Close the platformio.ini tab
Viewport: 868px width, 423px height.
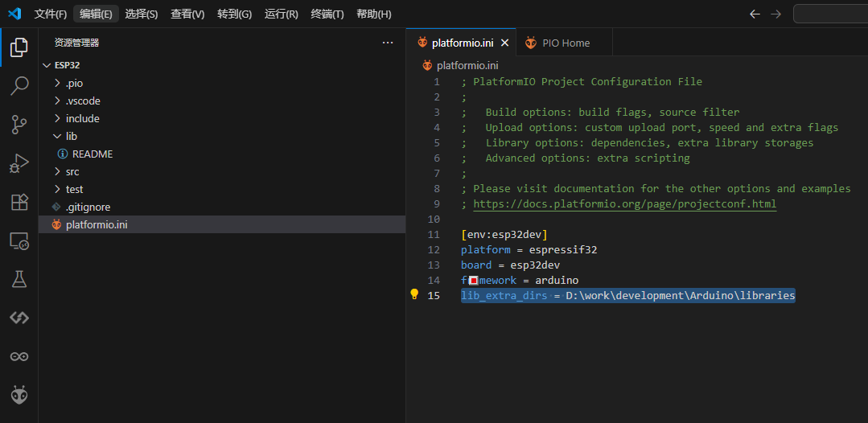[x=505, y=43]
